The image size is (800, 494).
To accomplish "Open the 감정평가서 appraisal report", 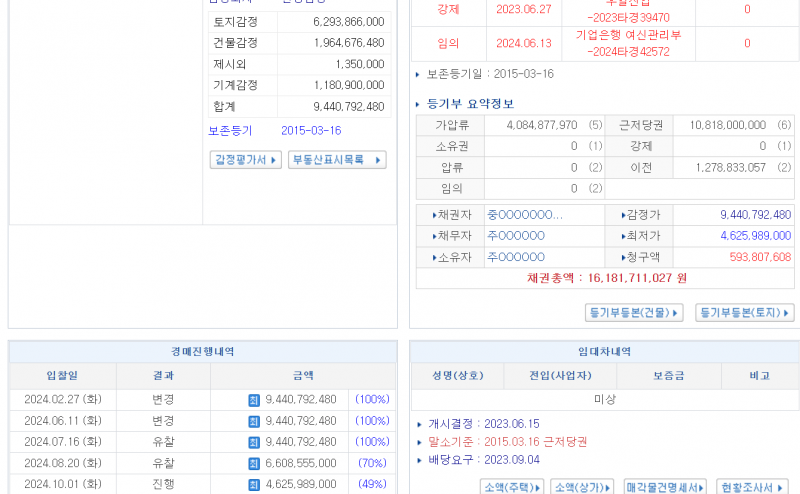I will point(245,160).
